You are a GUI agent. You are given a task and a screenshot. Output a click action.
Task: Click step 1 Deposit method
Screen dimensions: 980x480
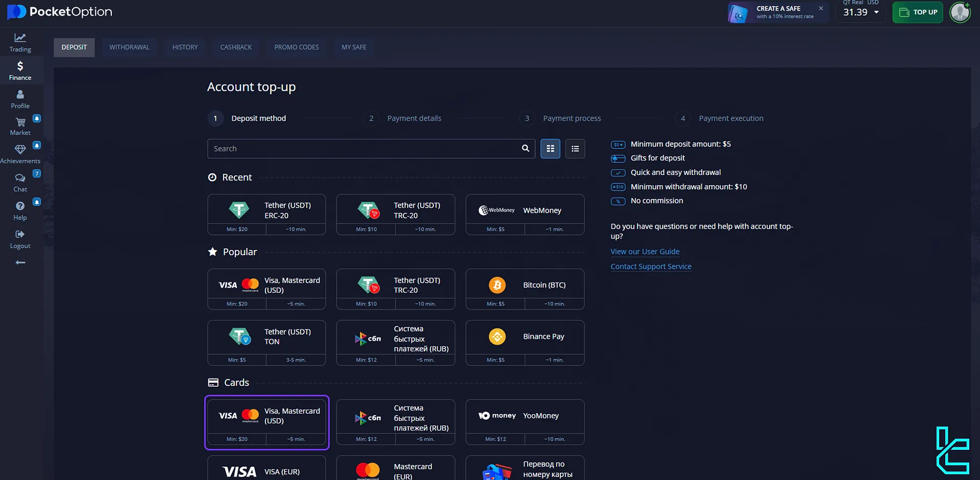(247, 118)
